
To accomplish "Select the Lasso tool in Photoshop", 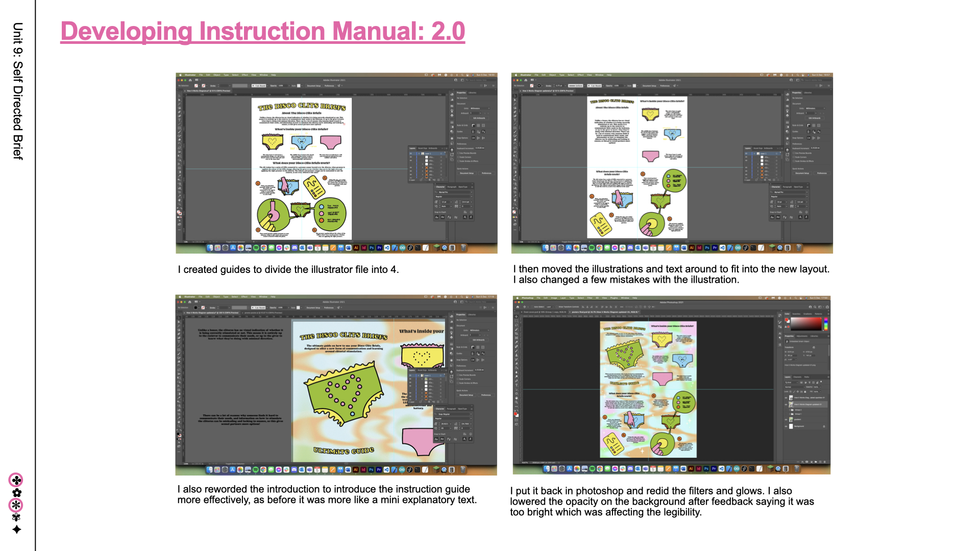I will pos(517,325).
